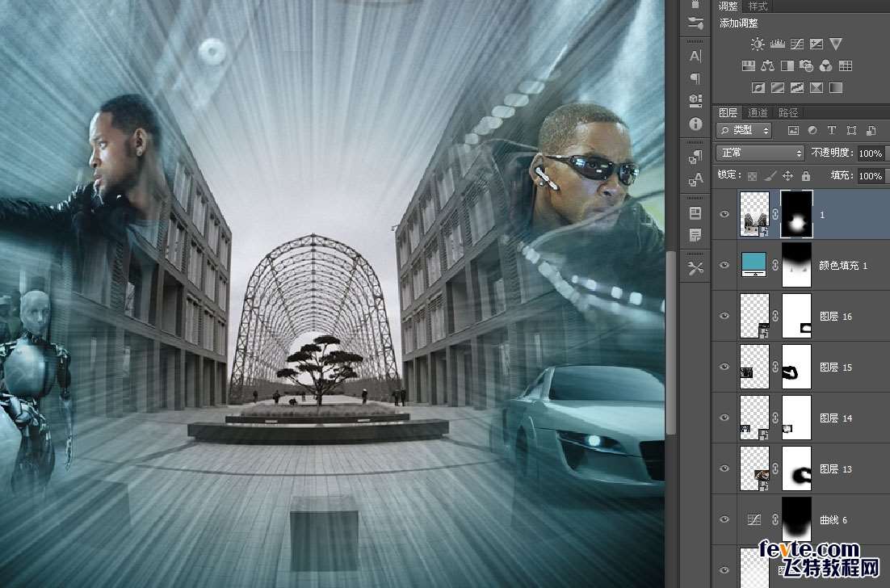Open the Info panel icon
The width and height of the screenshot is (890, 588).
pyautogui.click(x=695, y=124)
